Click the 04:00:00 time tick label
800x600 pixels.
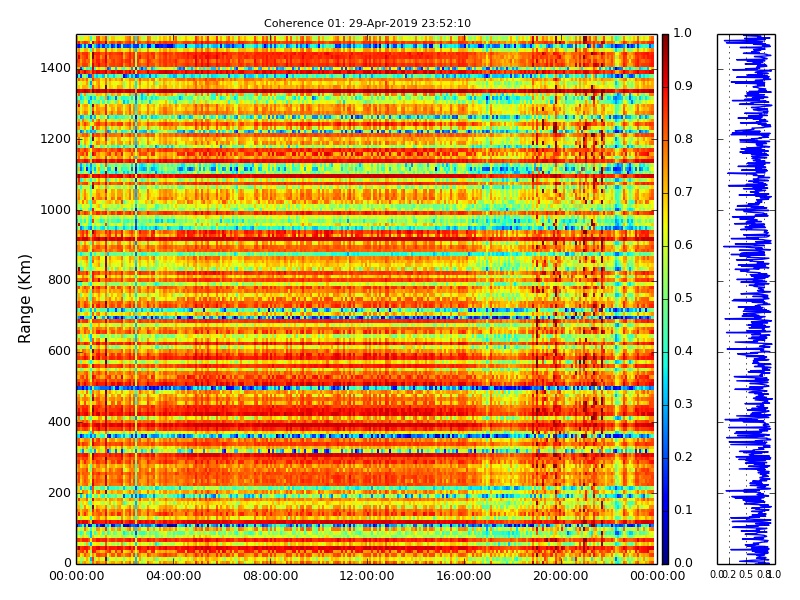click(x=173, y=576)
